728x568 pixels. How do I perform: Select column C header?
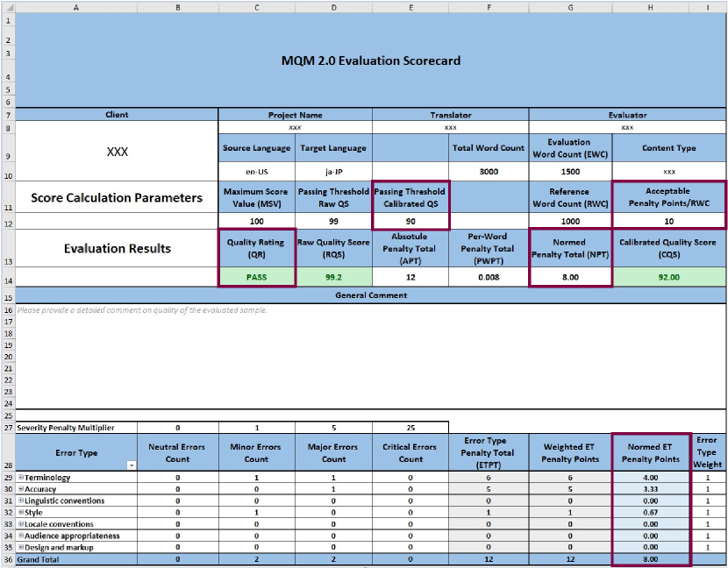coord(257,7)
